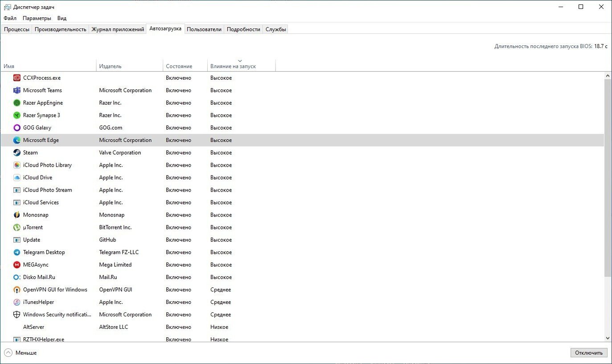Click Низкое impact in AltServer row
The width and height of the screenshot is (612, 364).
[x=219, y=327]
